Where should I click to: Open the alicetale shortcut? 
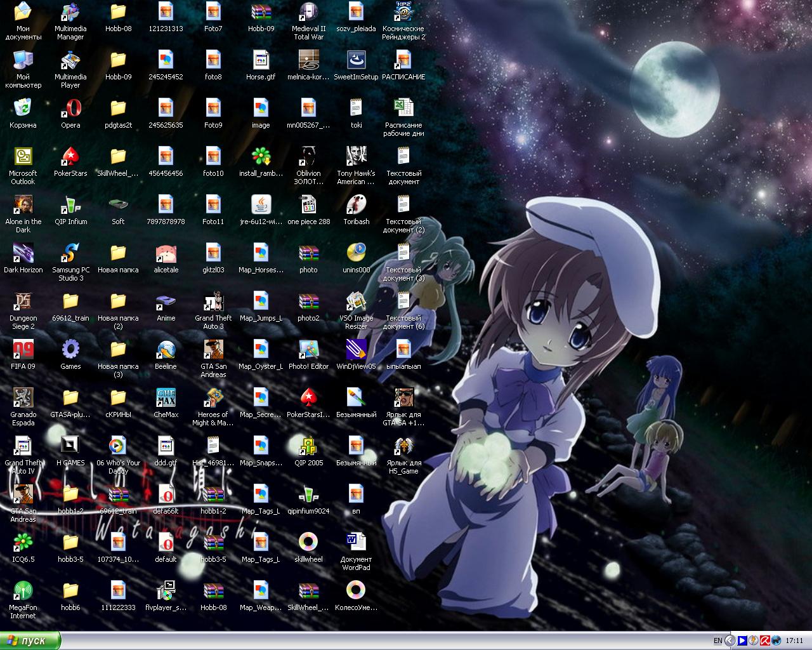166,253
